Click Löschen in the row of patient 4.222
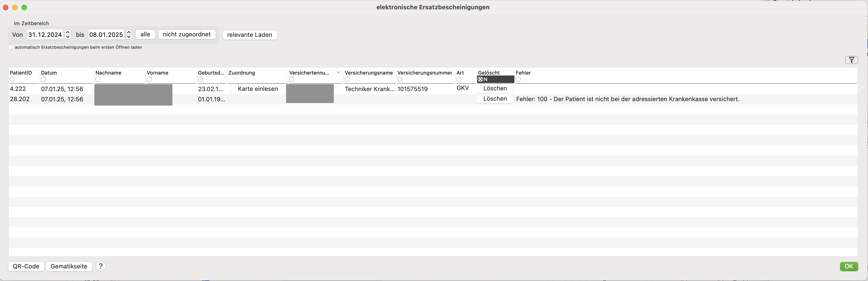The image size is (868, 281). pyautogui.click(x=495, y=88)
